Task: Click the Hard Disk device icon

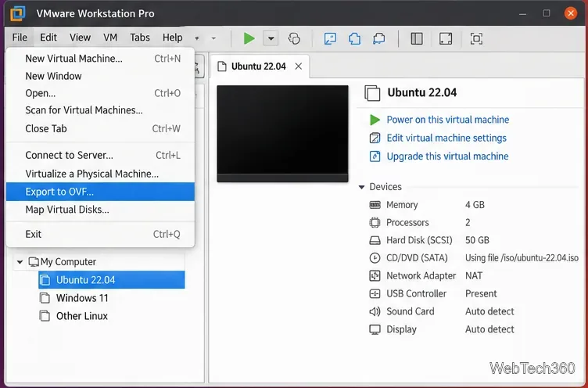Action: point(375,240)
